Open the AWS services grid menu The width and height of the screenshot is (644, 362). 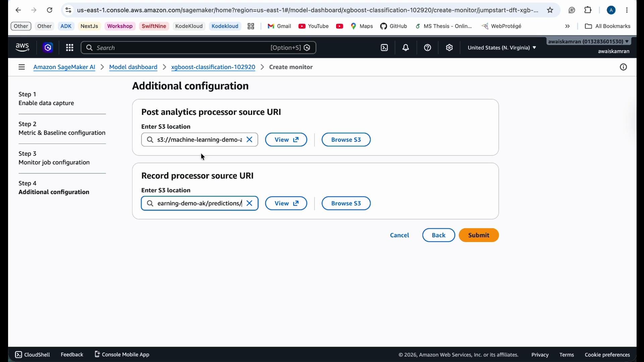[x=70, y=48]
